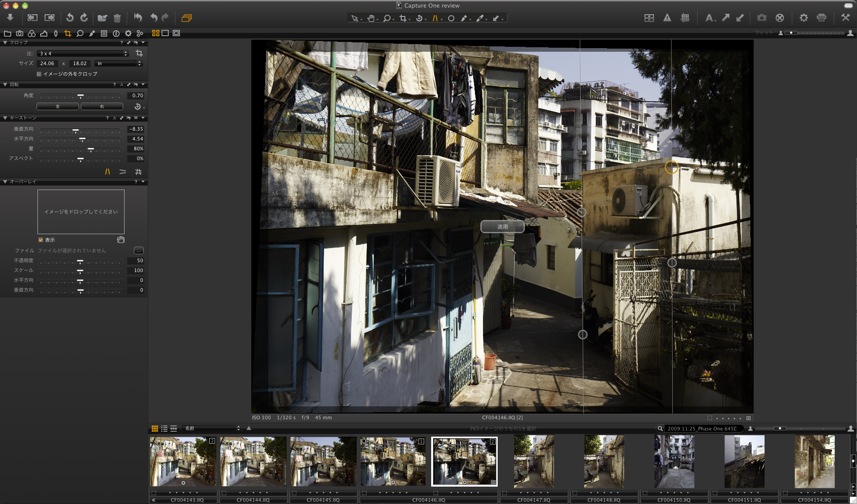Image resolution: width=857 pixels, height=504 pixels.
Task: Click the full keystone grid icon
Action: 138,172
